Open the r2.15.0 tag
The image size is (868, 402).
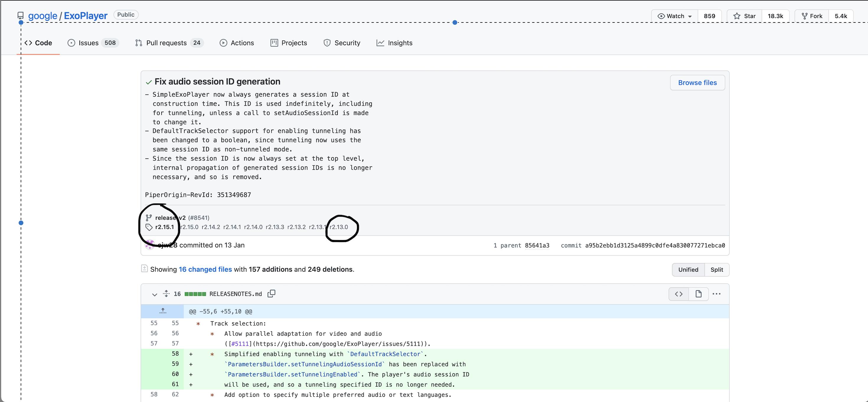coord(189,227)
